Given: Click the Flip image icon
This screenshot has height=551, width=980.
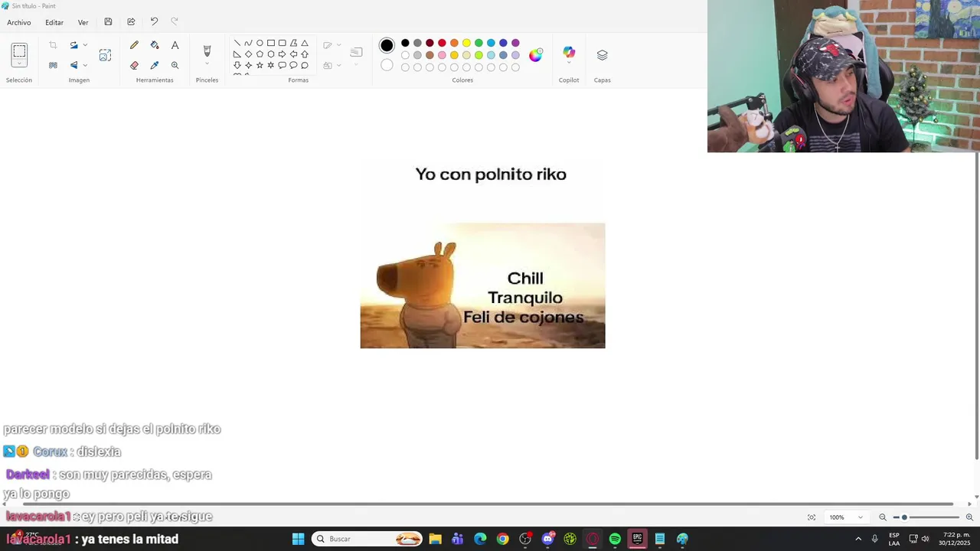Looking at the screenshot, I should click(x=73, y=65).
